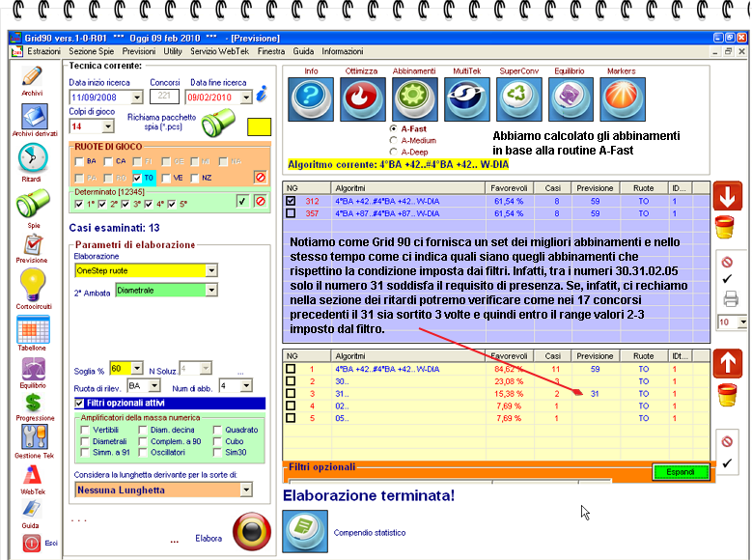Enable the Quadrato amplifier checkbox

click(x=217, y=430)
